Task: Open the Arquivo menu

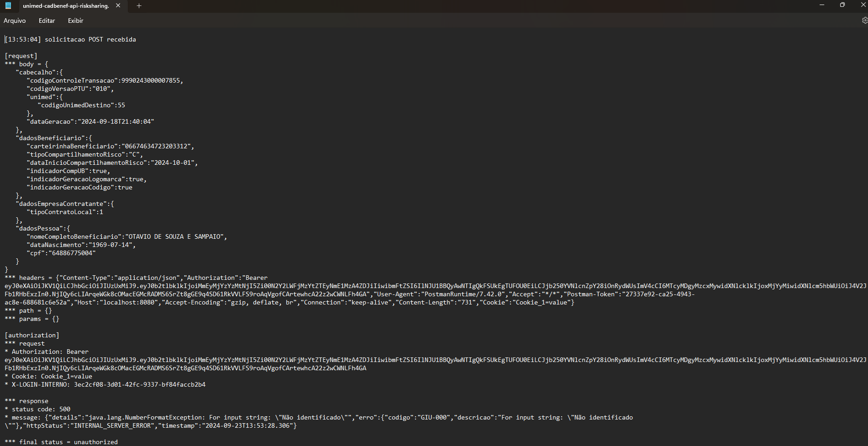Action: (15, 21)
